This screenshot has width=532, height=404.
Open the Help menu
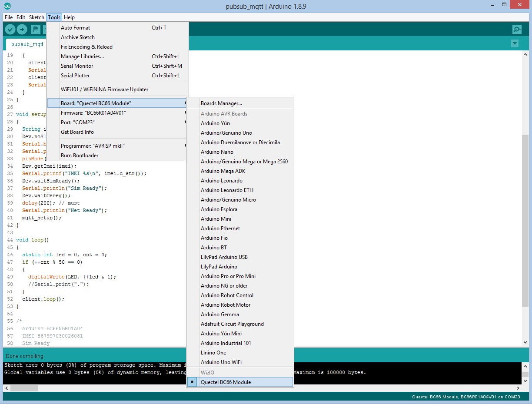click(x=70, y=17)
